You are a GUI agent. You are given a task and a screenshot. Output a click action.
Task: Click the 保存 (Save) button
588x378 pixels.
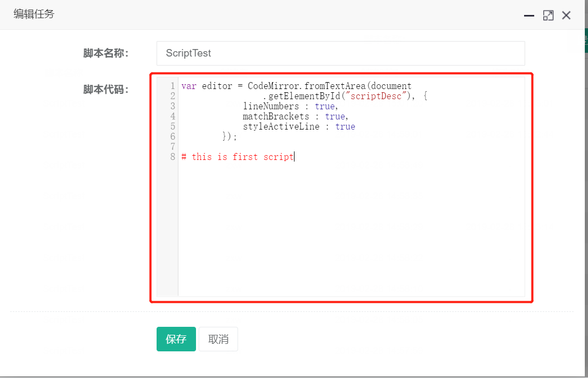point(176,339)
